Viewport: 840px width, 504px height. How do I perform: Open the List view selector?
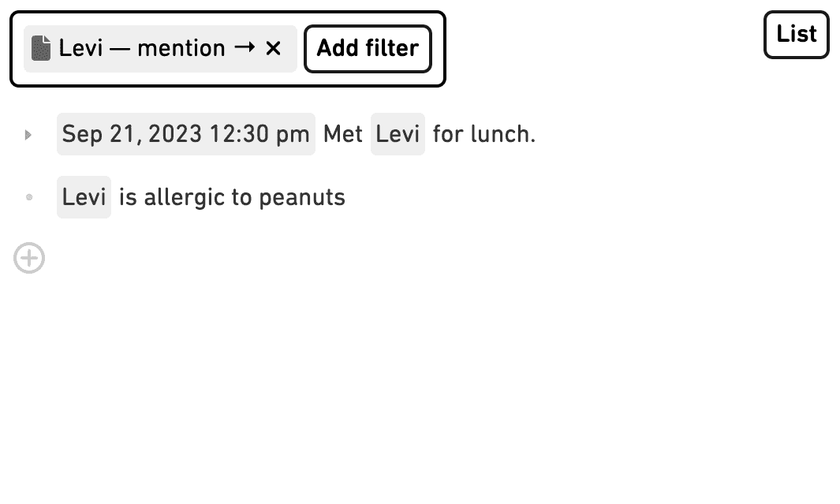796,34
